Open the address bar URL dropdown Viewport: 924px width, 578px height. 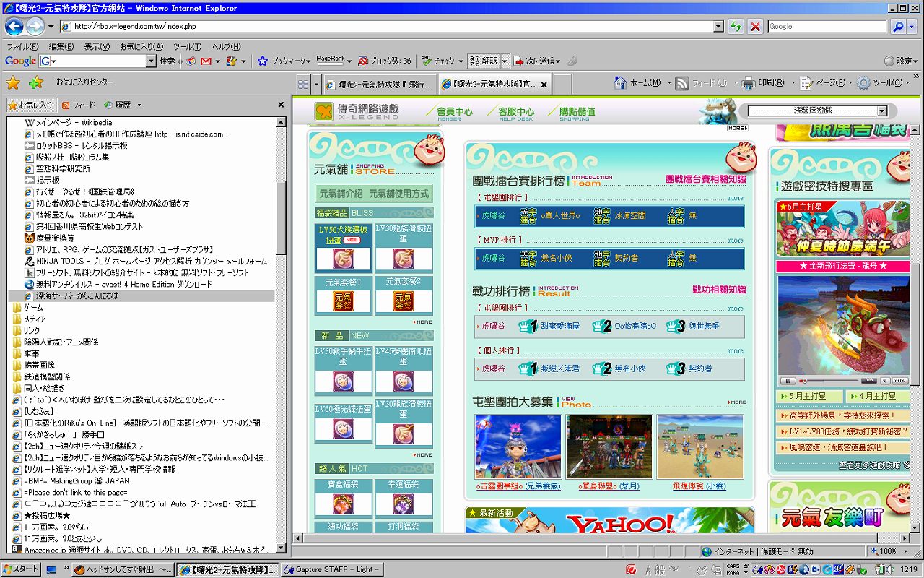718,26
